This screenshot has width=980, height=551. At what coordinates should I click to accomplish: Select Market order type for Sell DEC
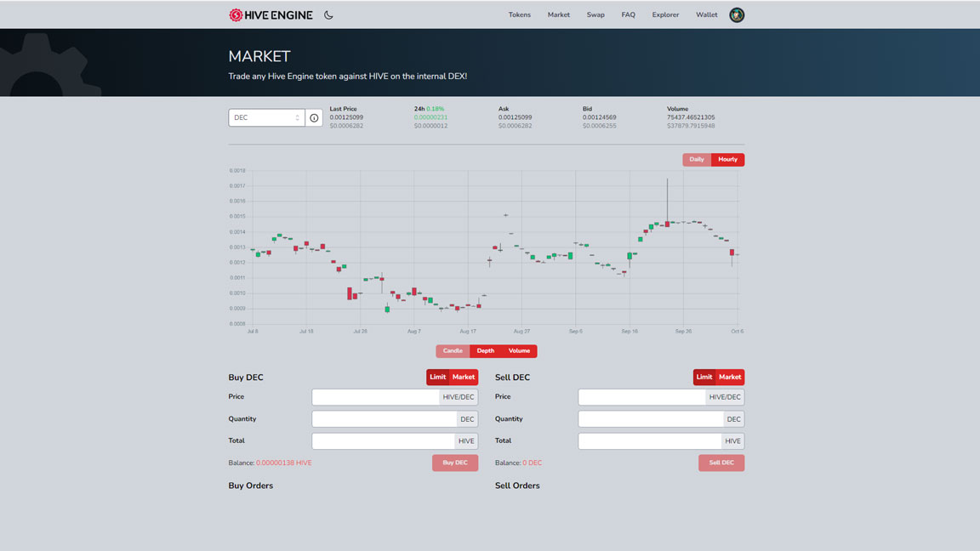coord(729,378)
